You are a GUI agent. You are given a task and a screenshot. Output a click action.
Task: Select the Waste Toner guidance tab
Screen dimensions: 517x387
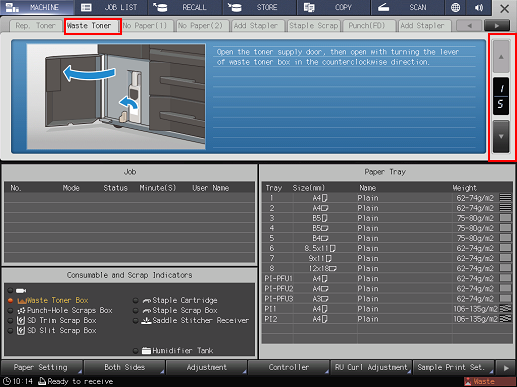[92, 26]
